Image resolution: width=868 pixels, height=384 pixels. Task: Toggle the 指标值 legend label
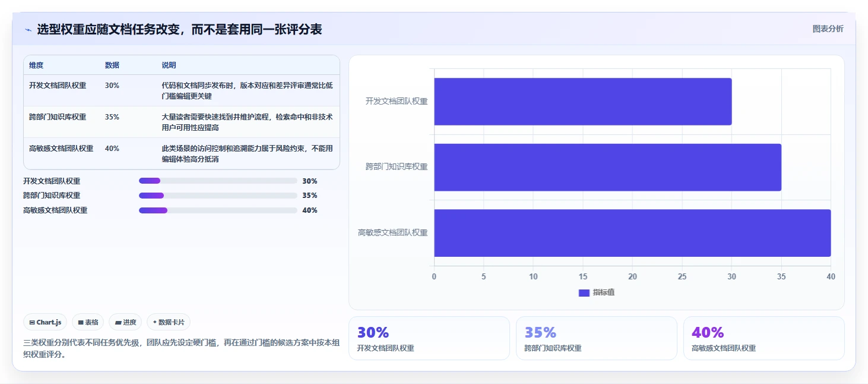603,292
